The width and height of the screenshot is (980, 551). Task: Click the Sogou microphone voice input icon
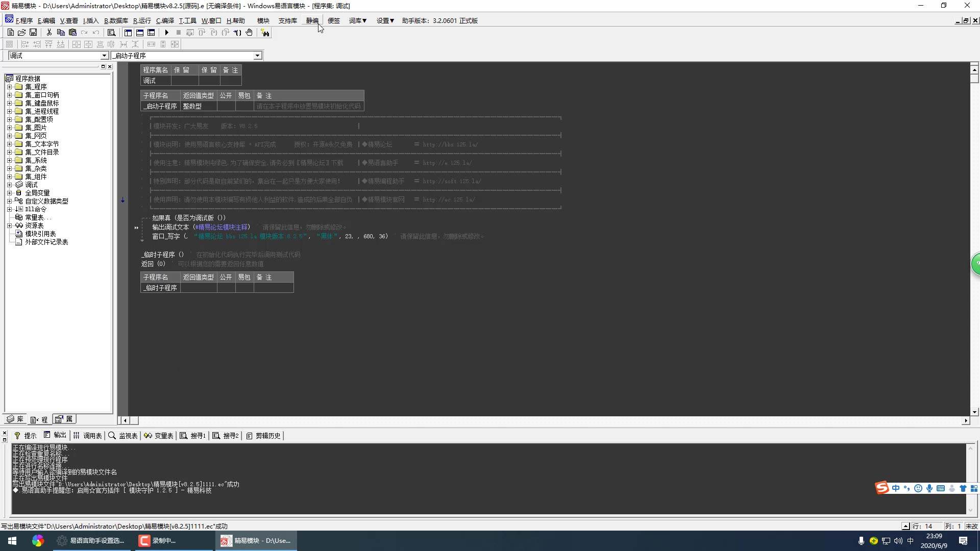tap(929, 488)
